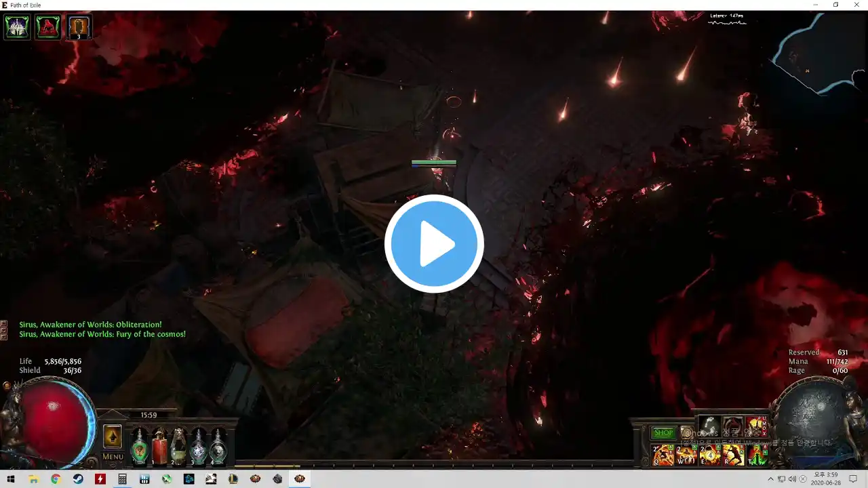Open the network status tray icon
Viewport: 868px width, 488px height.
[781, 479]
